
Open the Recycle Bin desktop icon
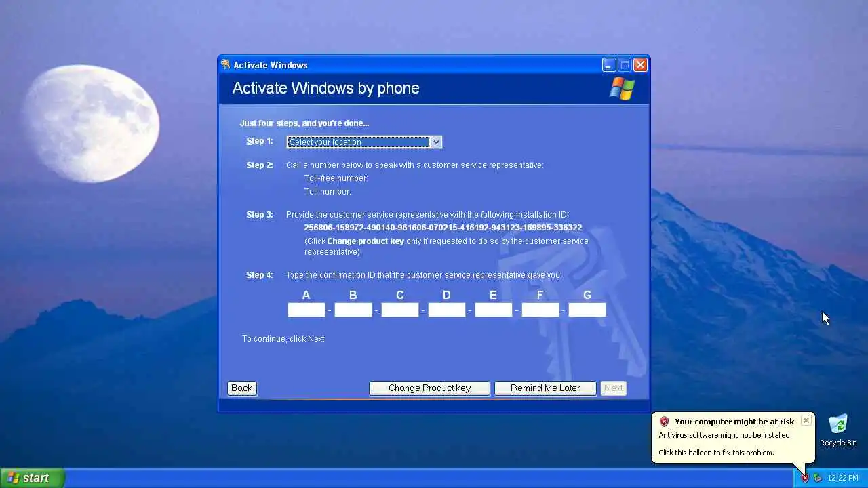(x=838, y=430)
